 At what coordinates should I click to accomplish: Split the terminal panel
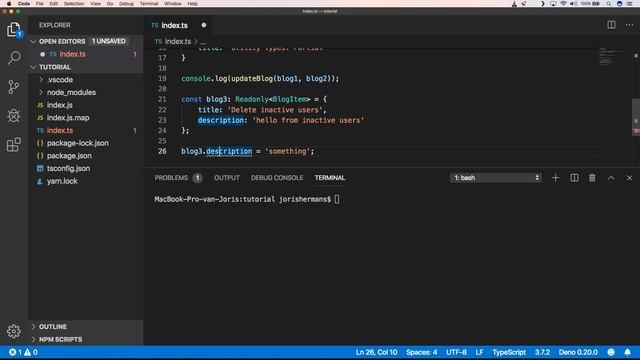pyautogui.click(x=574, y=178)
